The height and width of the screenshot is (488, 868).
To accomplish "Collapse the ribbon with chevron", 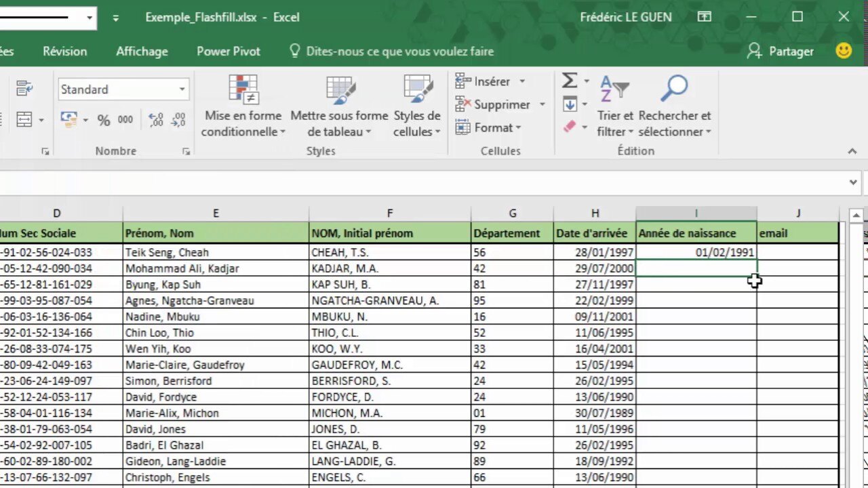I will pos(852,151).
